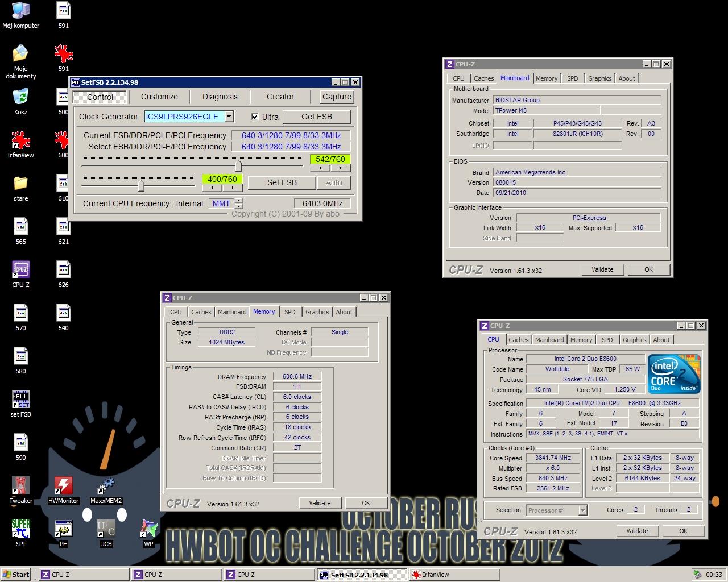Click OK in the CPU-Z processor window
This screenshot has width=728, height=582.
[x=683, y=531]
